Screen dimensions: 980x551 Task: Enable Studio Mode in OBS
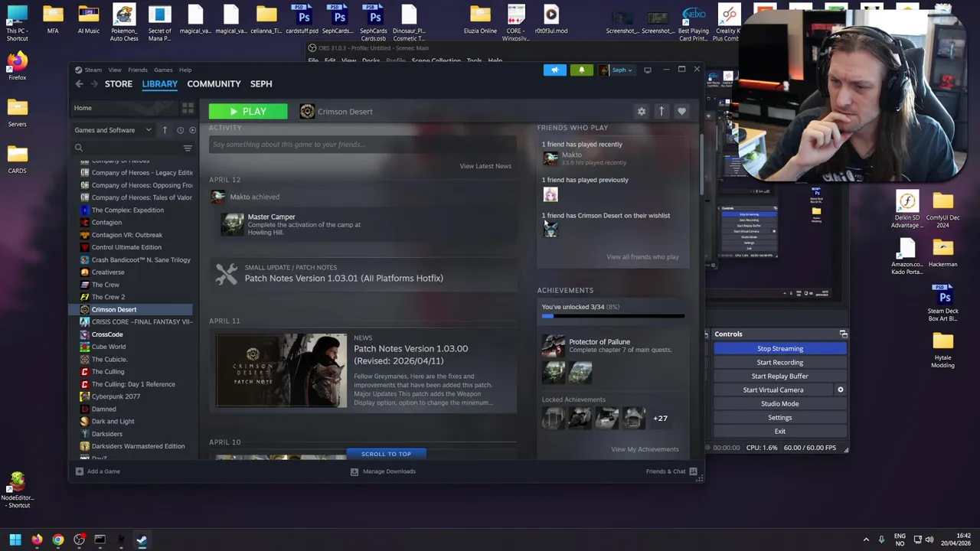(x=780, y=404)
